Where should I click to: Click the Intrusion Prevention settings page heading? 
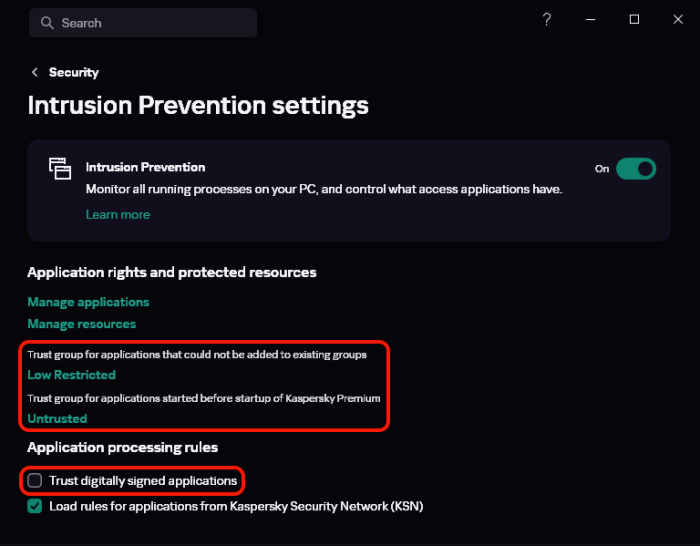coord(198,105)
